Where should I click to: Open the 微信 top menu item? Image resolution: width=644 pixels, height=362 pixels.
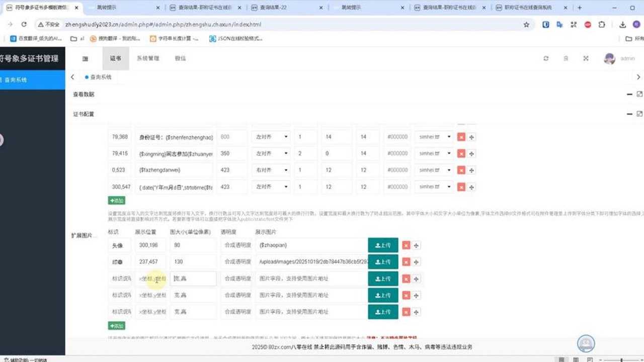[x=180, y=58]
